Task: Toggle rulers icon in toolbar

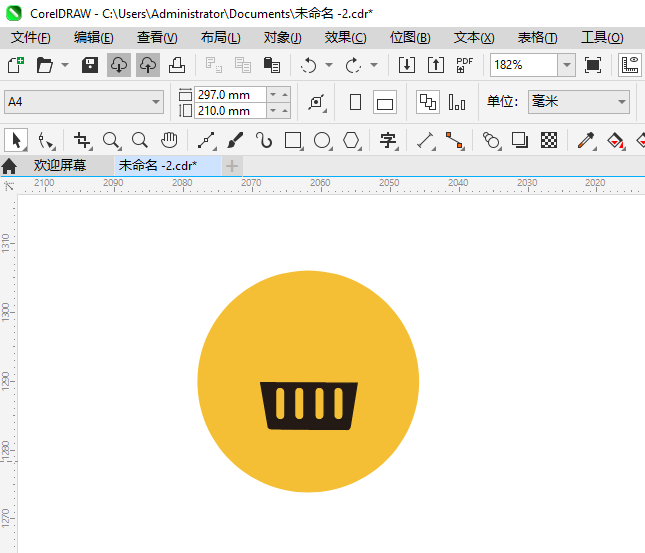Action: pos(630,65)
